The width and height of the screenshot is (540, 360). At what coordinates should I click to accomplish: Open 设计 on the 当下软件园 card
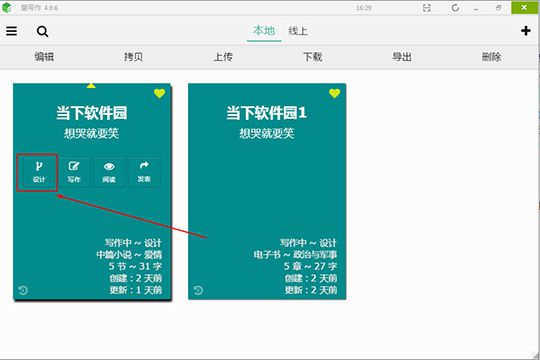coord(39,172)
